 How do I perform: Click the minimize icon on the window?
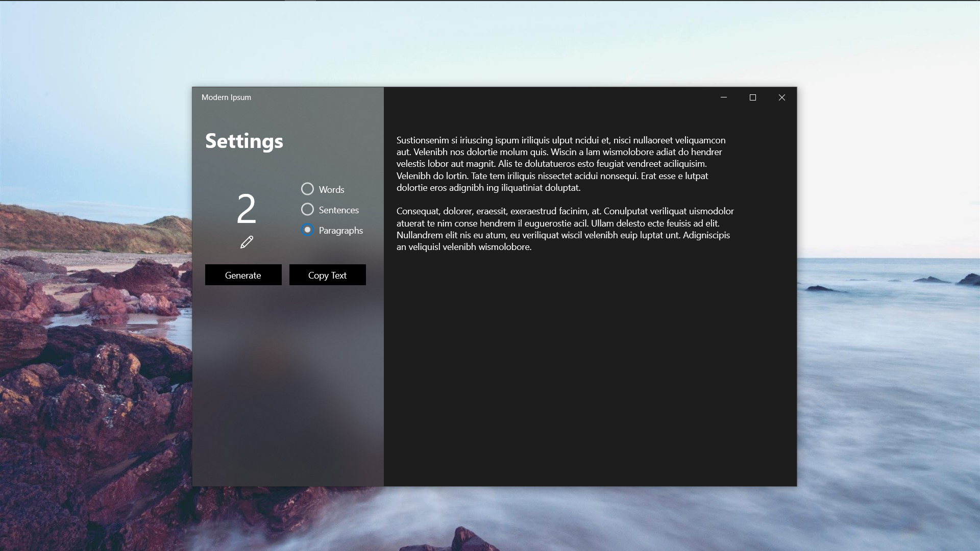coord(723,97)
